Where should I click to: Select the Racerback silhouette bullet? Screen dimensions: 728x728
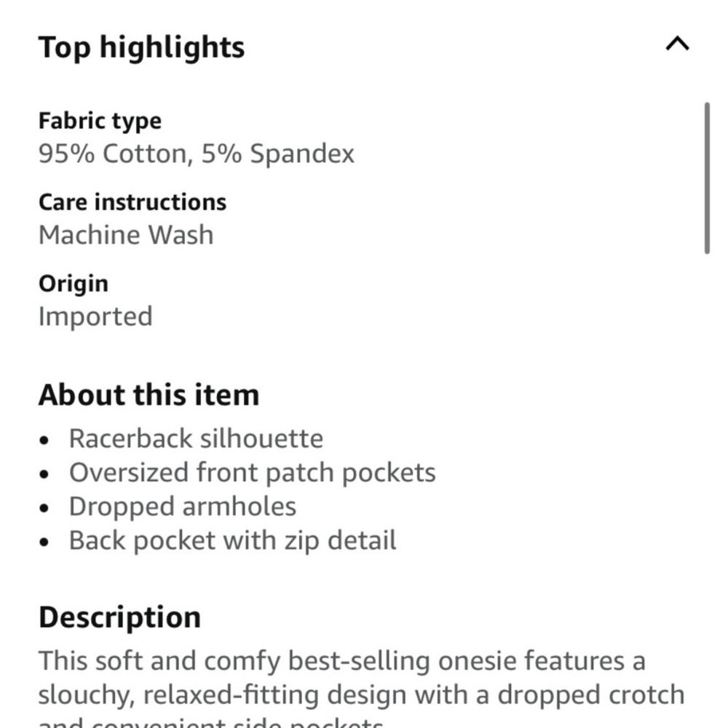point(196,439)
